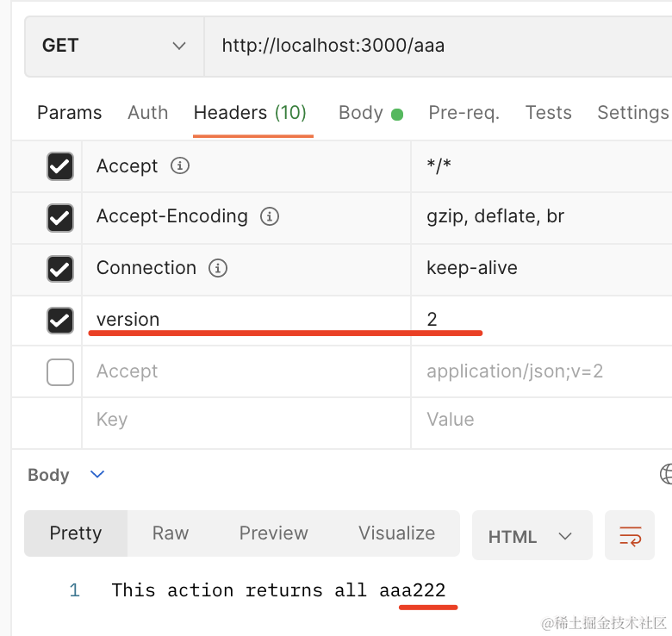
Task: Click the info icon beside Connection header
Action: pyautogui.click(x=218, y=268)
